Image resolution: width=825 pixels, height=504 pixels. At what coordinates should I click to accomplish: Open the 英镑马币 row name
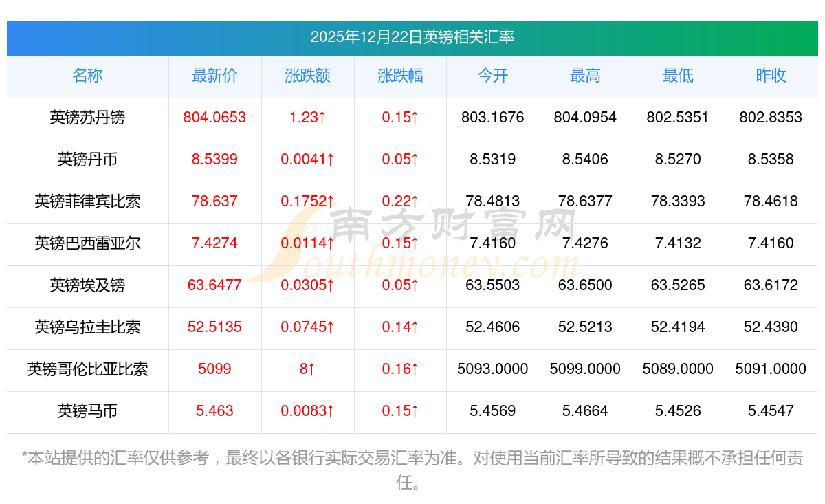87,411
